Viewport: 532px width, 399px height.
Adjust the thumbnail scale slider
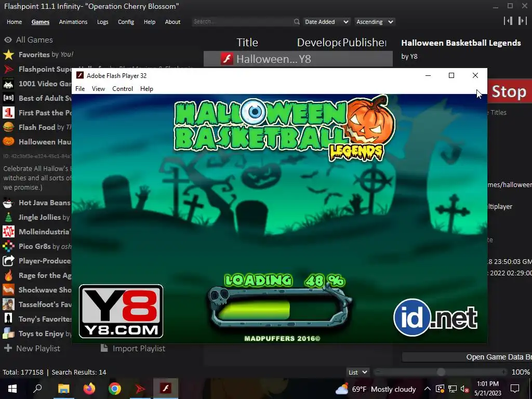[x=441, y=372]
